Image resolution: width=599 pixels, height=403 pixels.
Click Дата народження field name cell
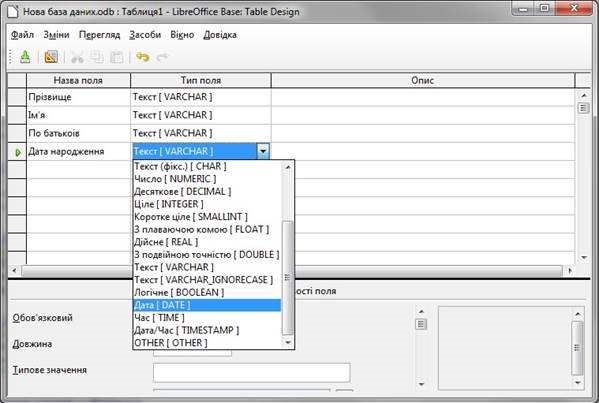coord(78,152)
